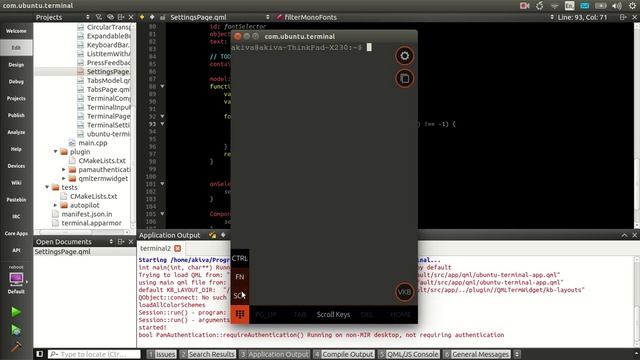Open the Welcome mode in Qt Creator

coord(16,31)
